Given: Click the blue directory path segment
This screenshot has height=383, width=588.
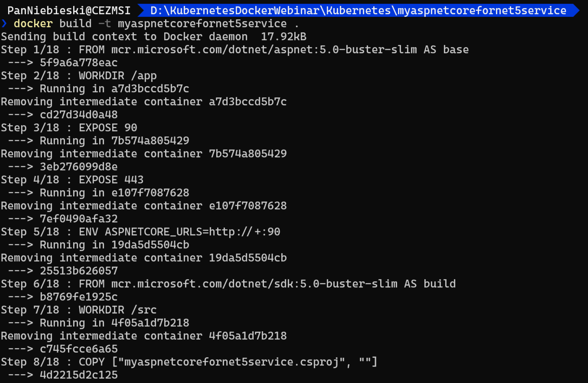Looking at the screenshot, I should click(x=358, y=11).
